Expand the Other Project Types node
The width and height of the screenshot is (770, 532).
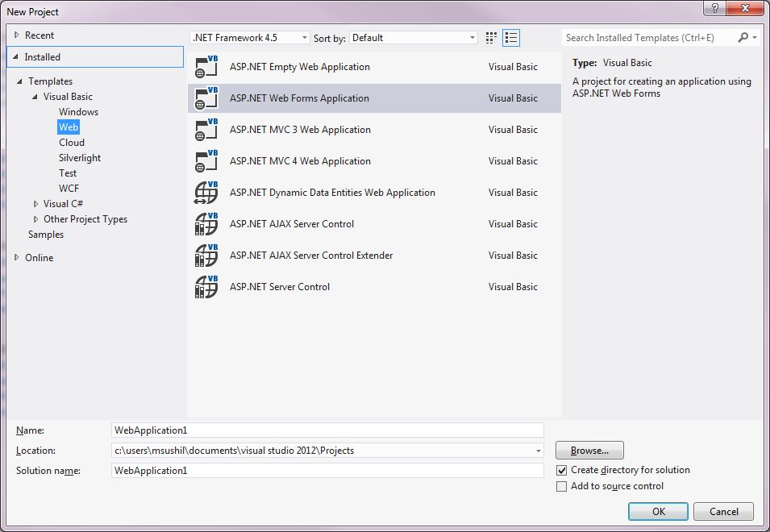[x=35, y=218]
